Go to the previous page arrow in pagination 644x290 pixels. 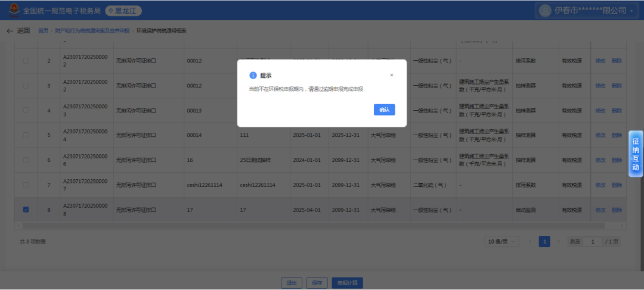530,242
